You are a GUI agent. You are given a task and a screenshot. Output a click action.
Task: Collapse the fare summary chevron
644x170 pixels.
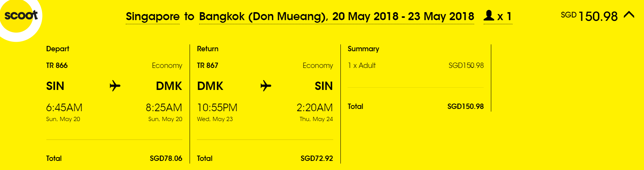click(x=629, y=15)
